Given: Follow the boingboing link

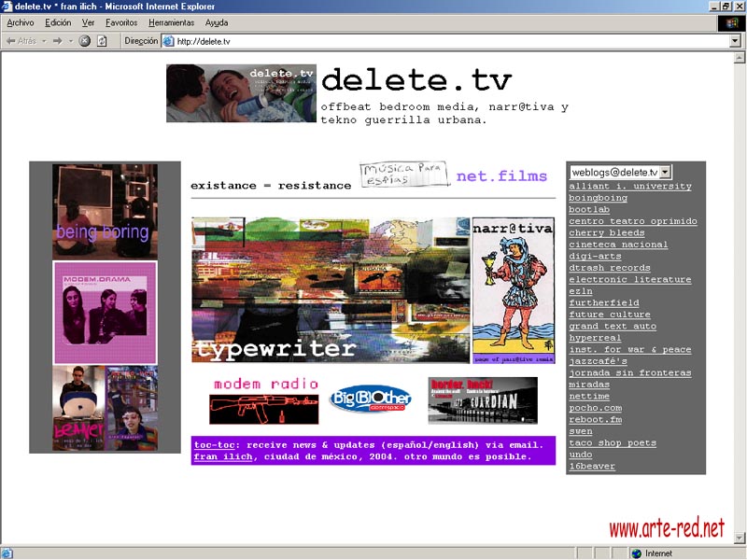Looking at the screenshot, I should click(x=598, y=198).
